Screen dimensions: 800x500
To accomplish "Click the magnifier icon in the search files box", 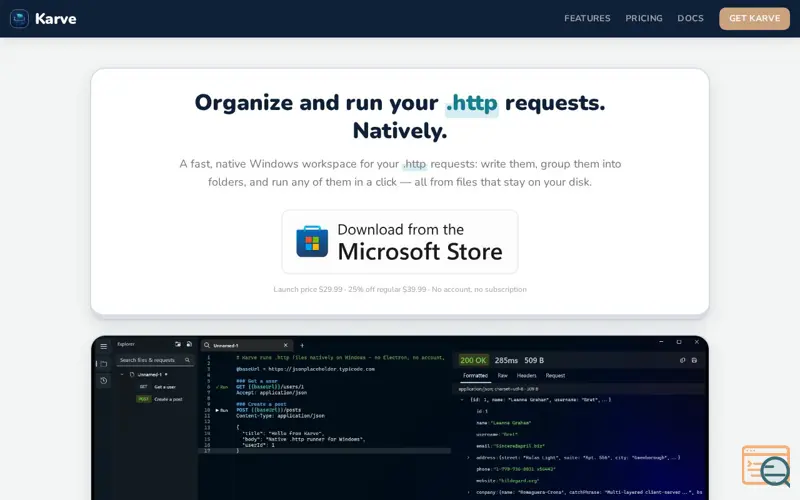I will pos(187,360).
